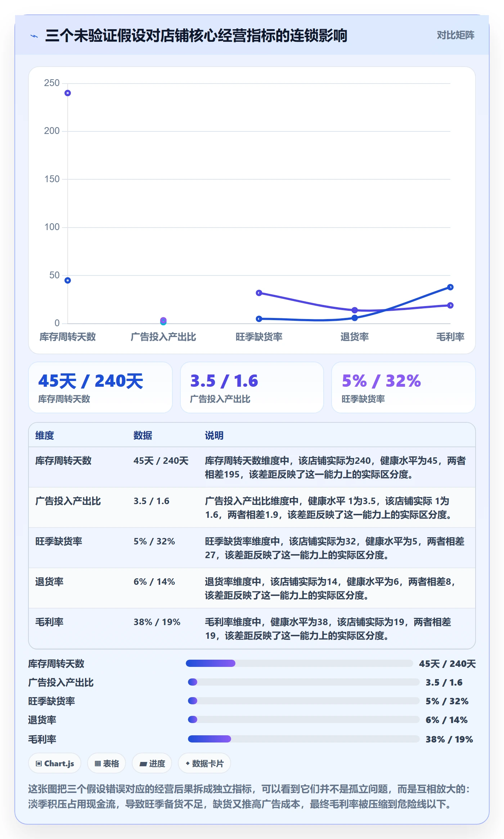Click the page title 三个未验证假设对店铺核心经营指标的连锁影响

(196, 36)
